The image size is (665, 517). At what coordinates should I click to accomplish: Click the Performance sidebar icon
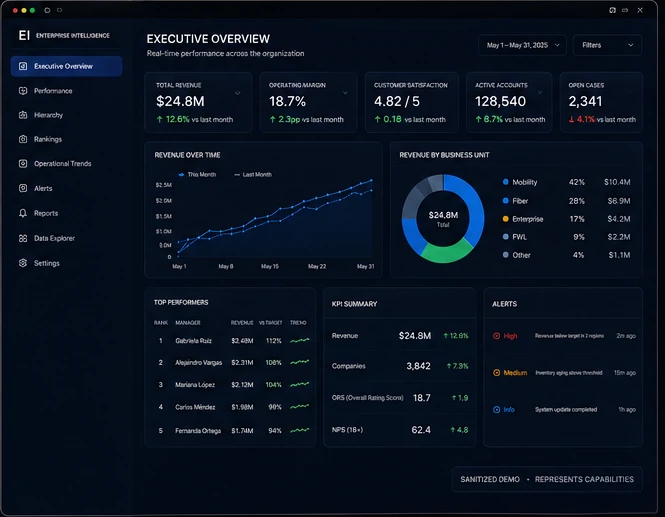pyautogui.click(x=23, y=91)
